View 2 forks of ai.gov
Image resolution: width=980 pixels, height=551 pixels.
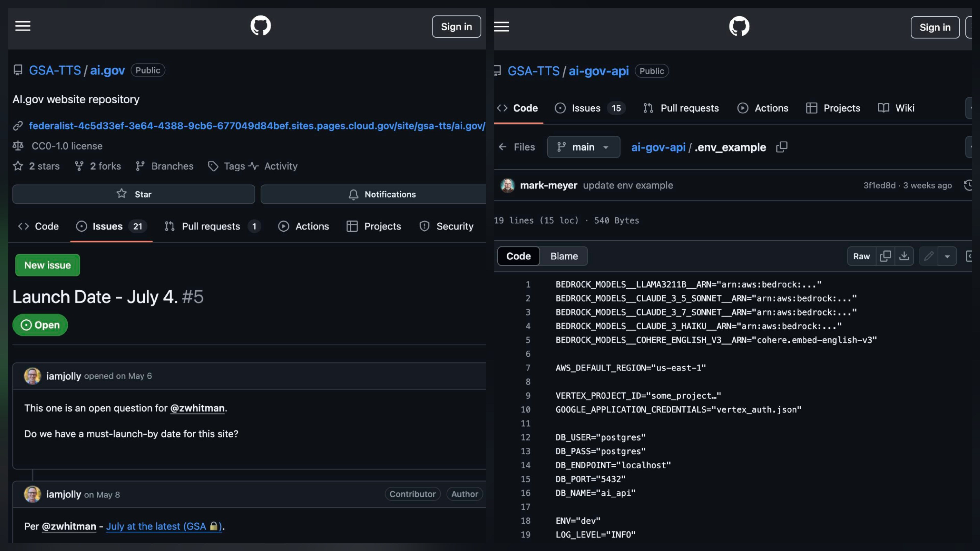click(x=98, y=166)
